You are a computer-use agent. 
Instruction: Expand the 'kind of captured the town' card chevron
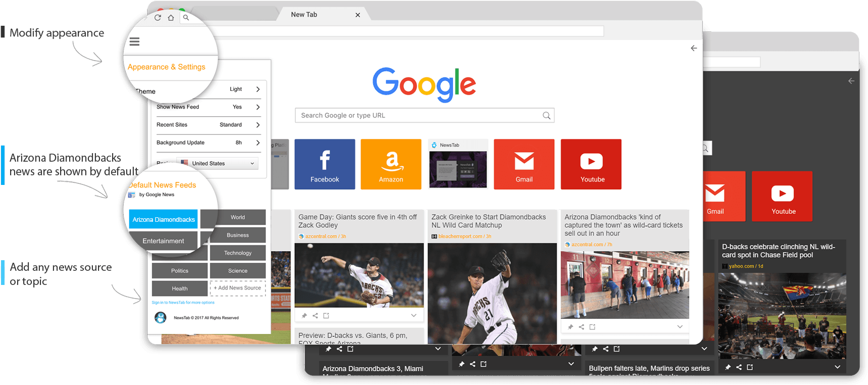(680, 327)
